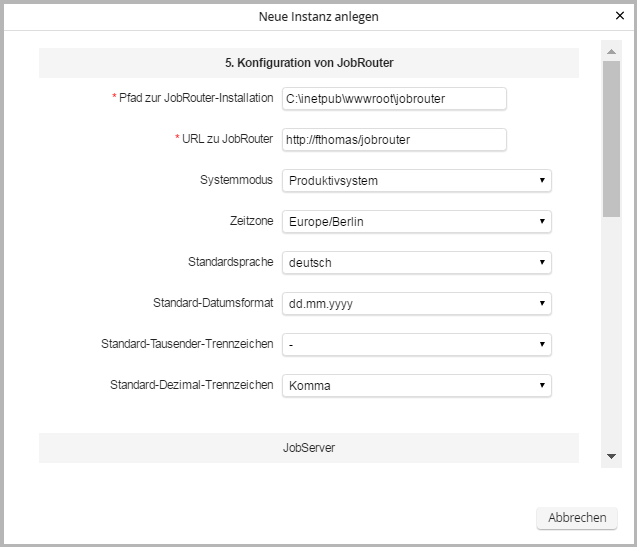
Task: Open the Zeitzone dropdown
Action: coord(417,222)
